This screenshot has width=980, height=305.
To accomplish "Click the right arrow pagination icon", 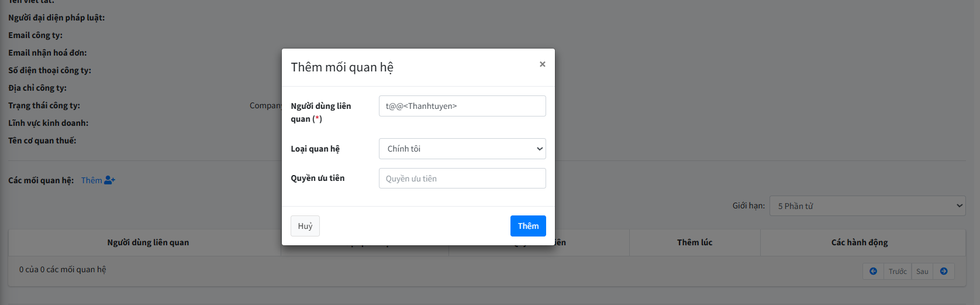I will point(944,271).
